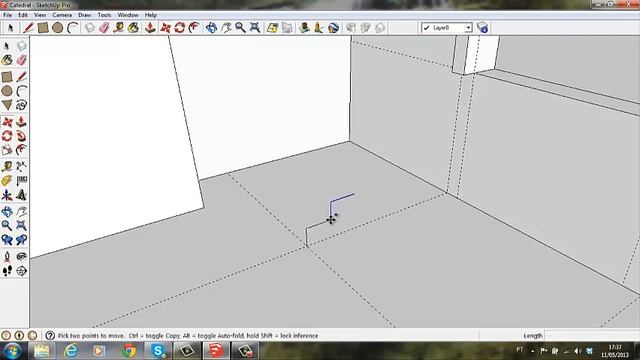Open Google Chrome from the taskbar
The image size is (640, 360).
tap(129, 351)
